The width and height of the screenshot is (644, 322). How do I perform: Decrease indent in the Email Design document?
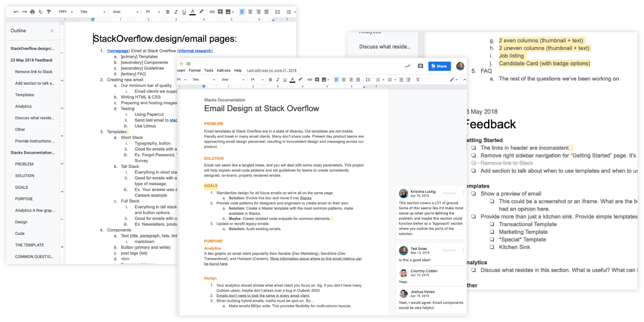[401, 80]
